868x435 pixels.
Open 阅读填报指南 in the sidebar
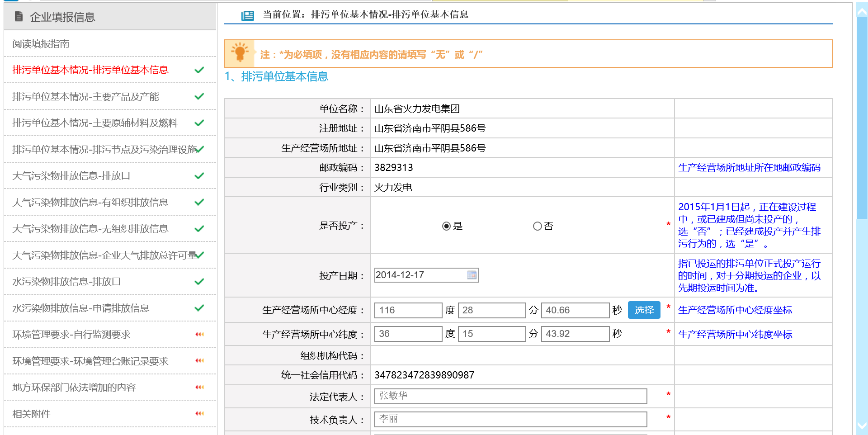(41, 44)
